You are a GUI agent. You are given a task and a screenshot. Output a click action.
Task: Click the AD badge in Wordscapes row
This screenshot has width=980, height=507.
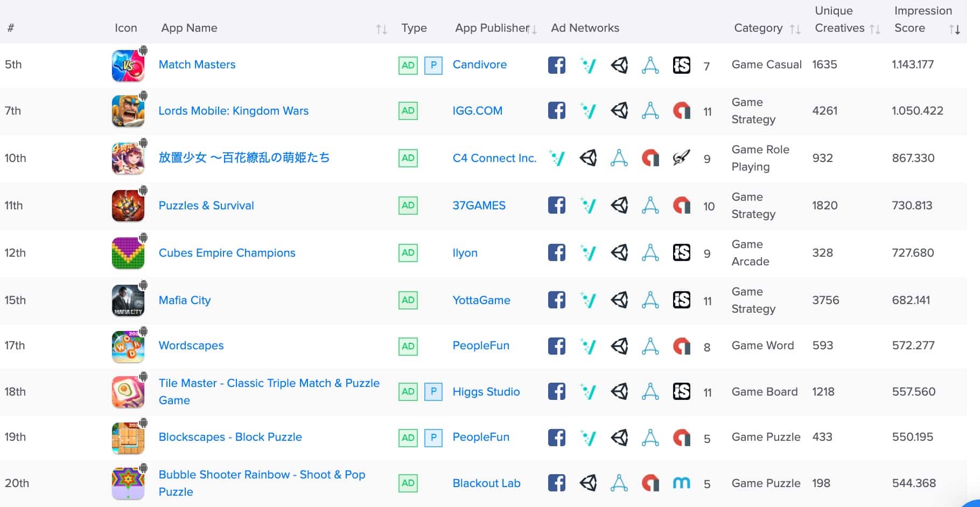click(x=408, y=346)
